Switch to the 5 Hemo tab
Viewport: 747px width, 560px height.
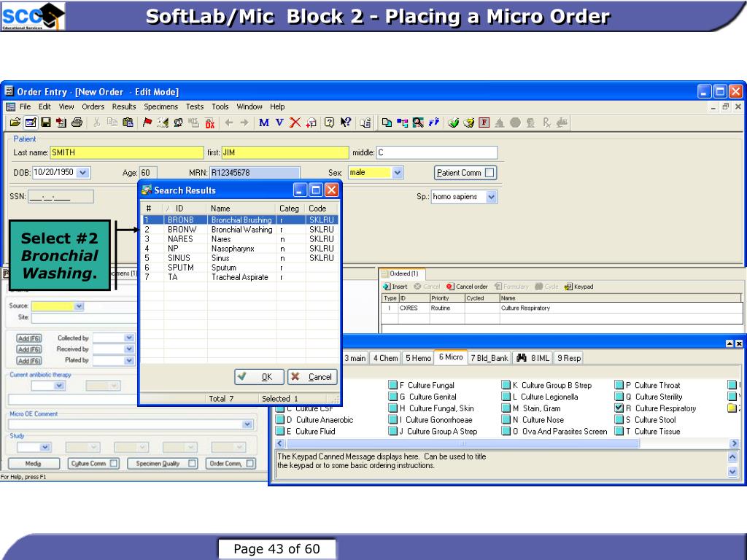[x=418, y=358]
